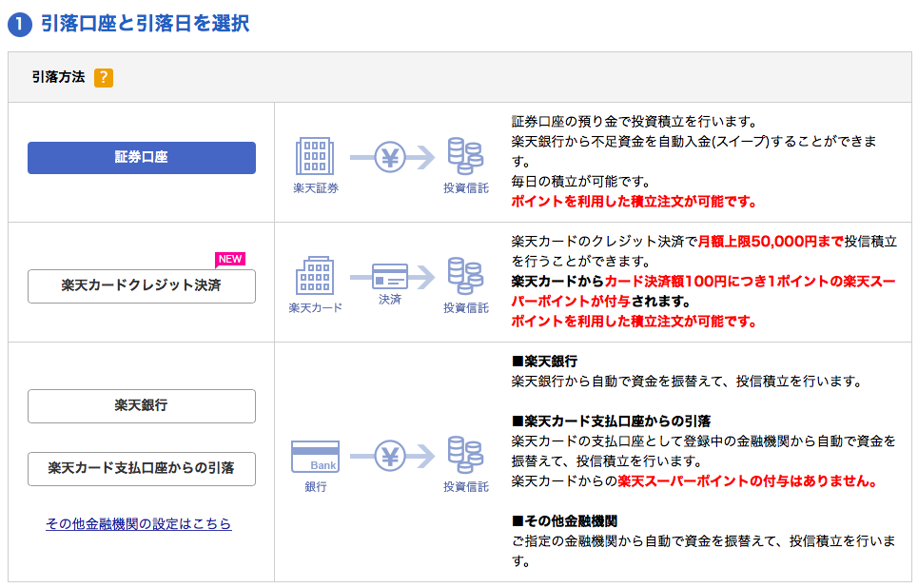Click the 楽天証券 building icon
The image size is (918, 588).
click(x=315, y=156)
